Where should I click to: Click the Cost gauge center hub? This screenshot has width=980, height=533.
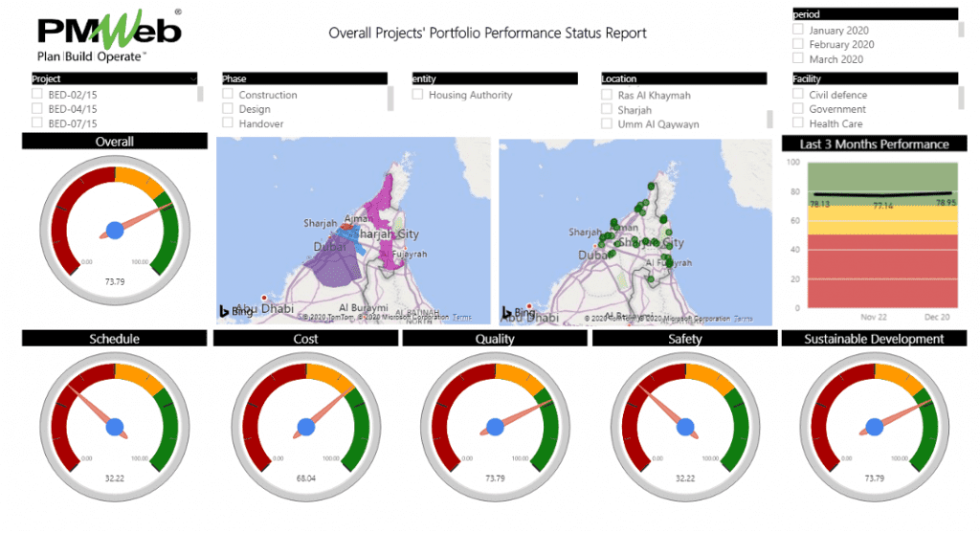305,428
